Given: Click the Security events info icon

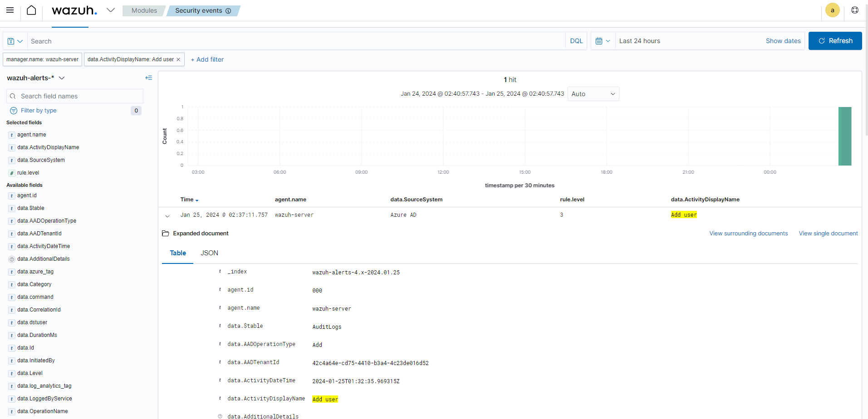Looking at the screenshot, I should click(x=228, y=11).
